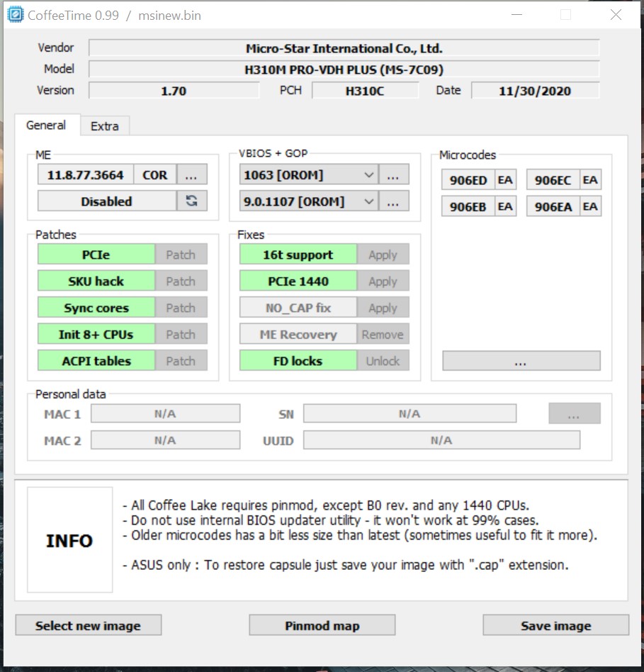The width and height of the screenshot is (644, 672).
Task: Click the browse (...) button next to GOP 9.0.1107
Action: pyautogui.click(x=393, y=201)
